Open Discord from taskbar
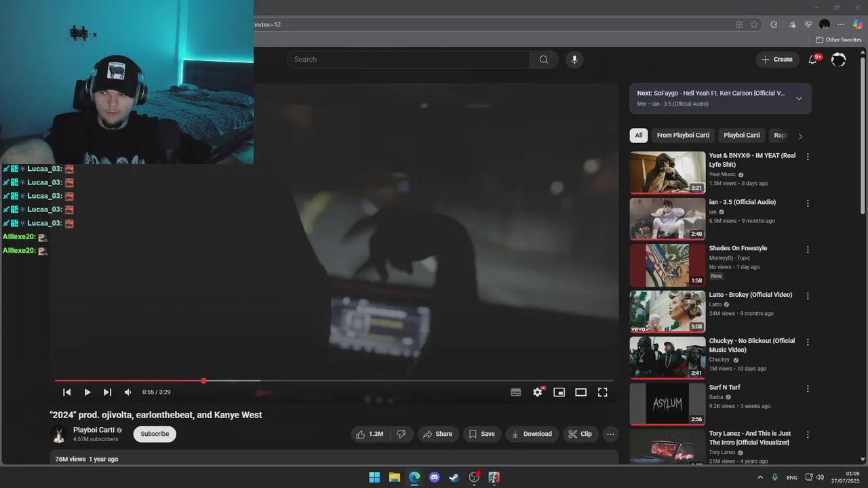Viewport: 868px width, 488px height. pyautogui.click(x=435, y=477)
